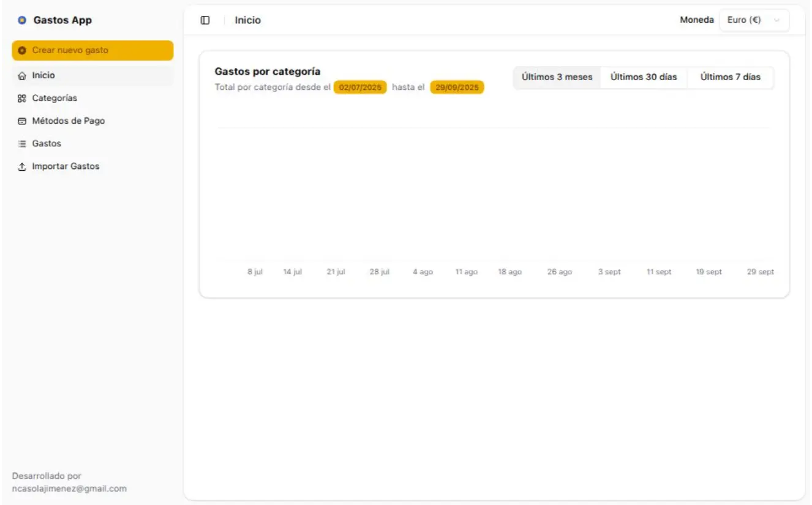Click the Gastos list icon
Image resolution: width=812 pixels, height=505 pixels.
click(22, 144)
